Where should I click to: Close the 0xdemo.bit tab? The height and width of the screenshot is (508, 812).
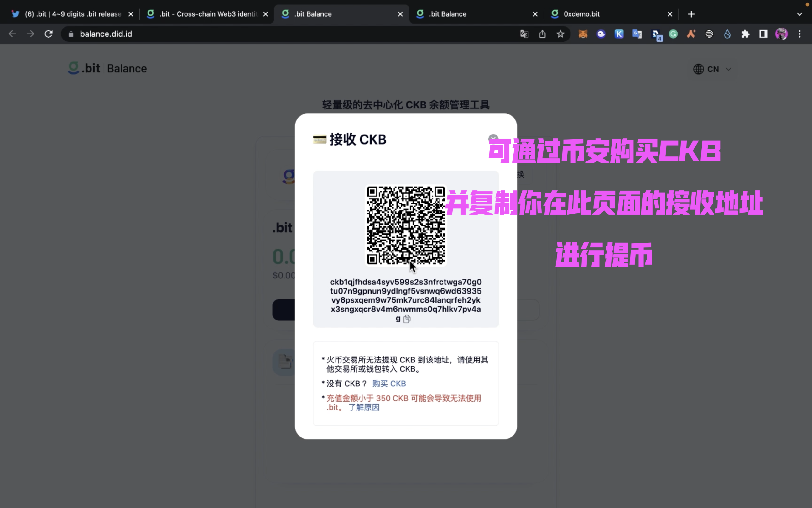[x=670, y=14]
